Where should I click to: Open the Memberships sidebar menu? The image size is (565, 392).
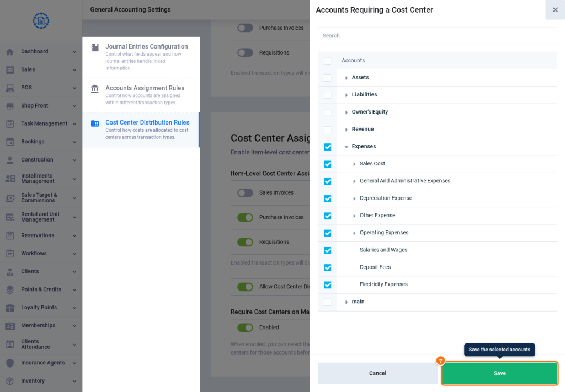click(x=41, y=325)
